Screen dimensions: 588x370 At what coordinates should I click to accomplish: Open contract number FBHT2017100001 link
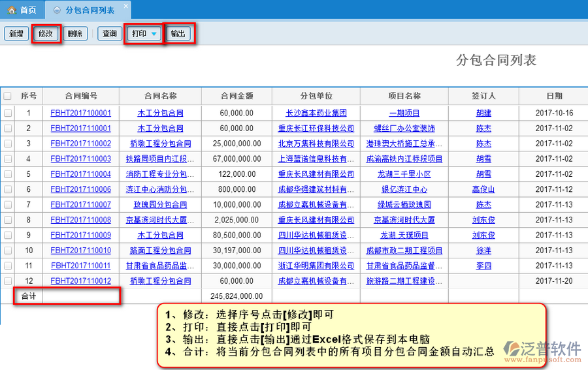[x=80, y=114]
